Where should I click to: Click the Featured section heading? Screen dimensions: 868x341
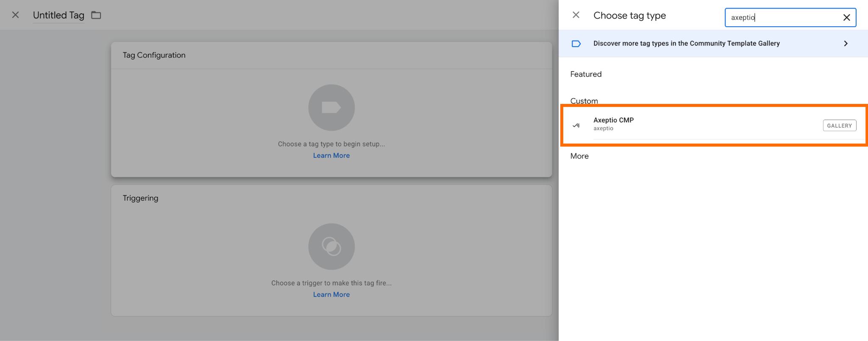point(586,74)
